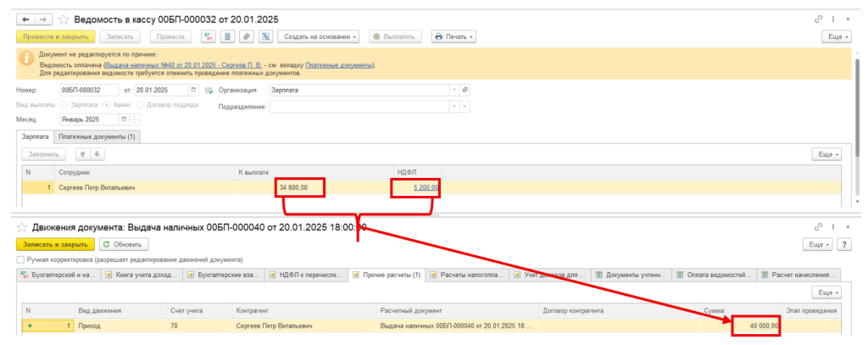This screenshot has height=345, width=868.
Task: Open the Расчет начисления... tab
Action: click(798, 274)
